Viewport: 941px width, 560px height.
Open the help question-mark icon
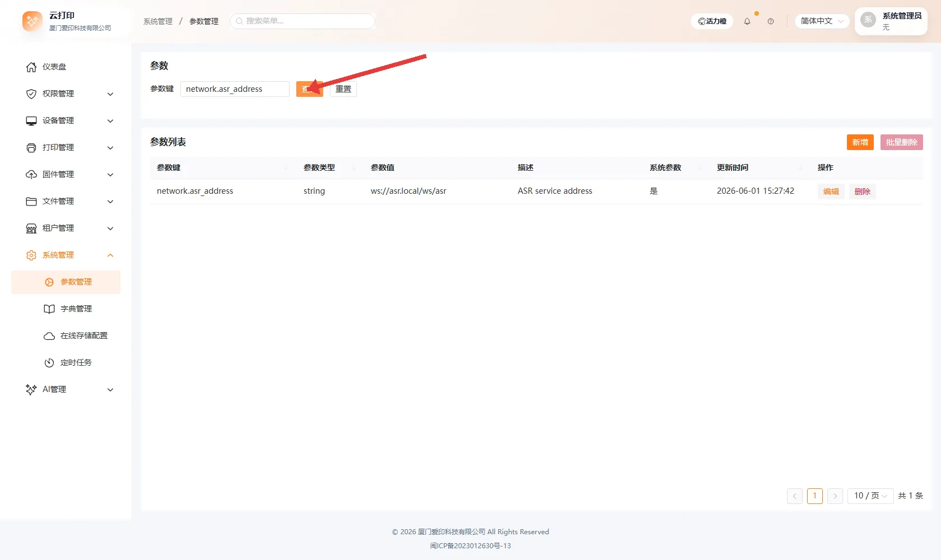pyautogui.click(x=771, y=21)
